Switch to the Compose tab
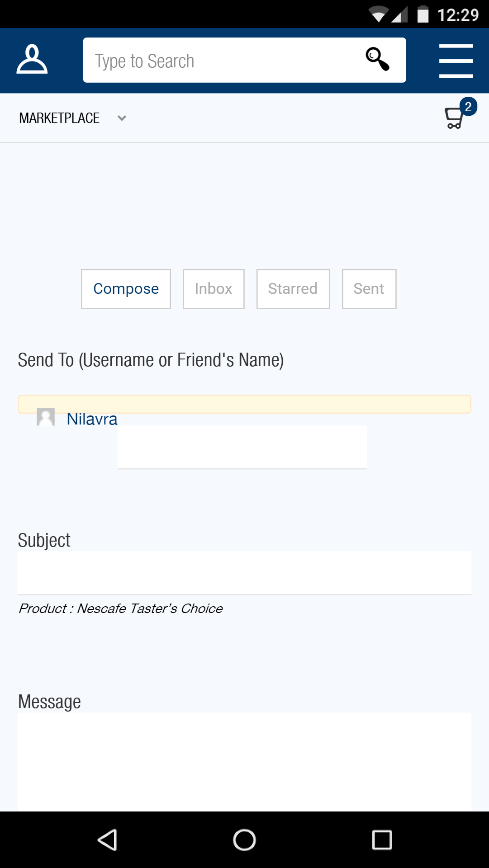The width and height of the screenshot is (489, 868). tap(126, 289)
